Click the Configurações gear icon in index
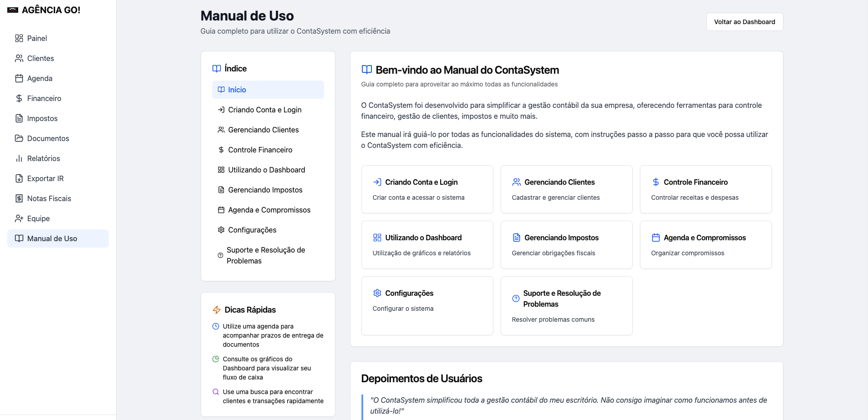The height and width of the screenshot is (420, 868). [x=221, y=230]
